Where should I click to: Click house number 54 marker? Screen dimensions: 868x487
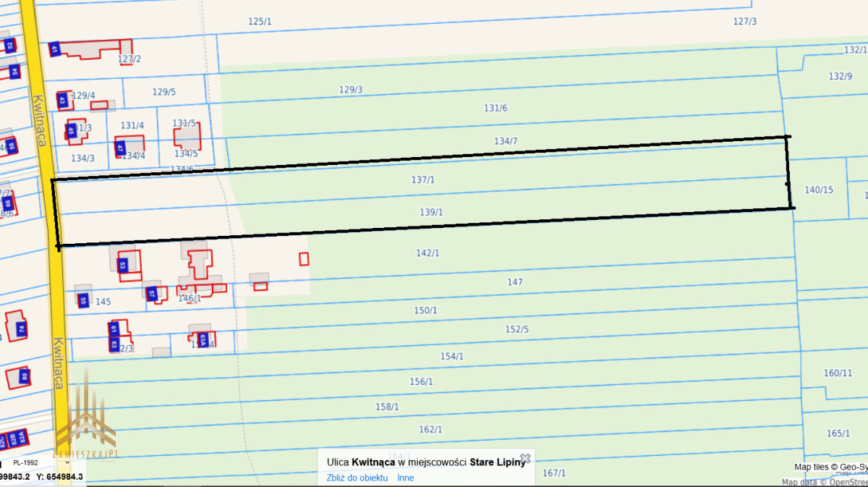click(14, 71)
